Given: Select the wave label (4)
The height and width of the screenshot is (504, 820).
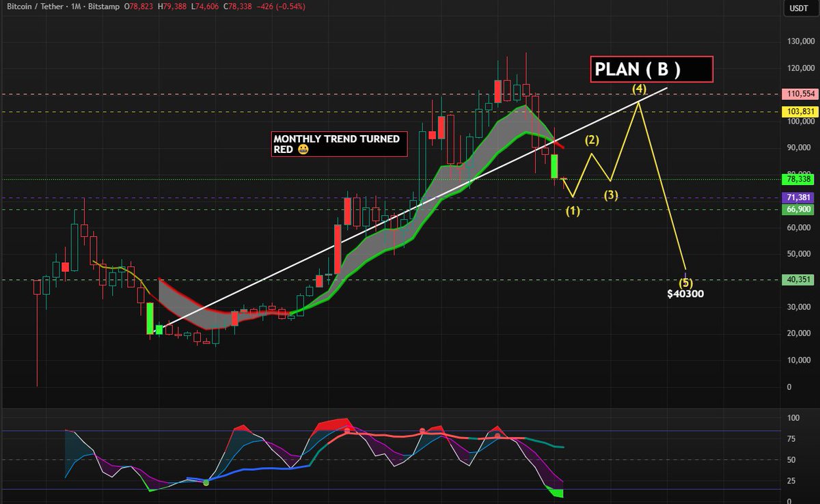Looking at the screenshot, I should pos(639,89).
